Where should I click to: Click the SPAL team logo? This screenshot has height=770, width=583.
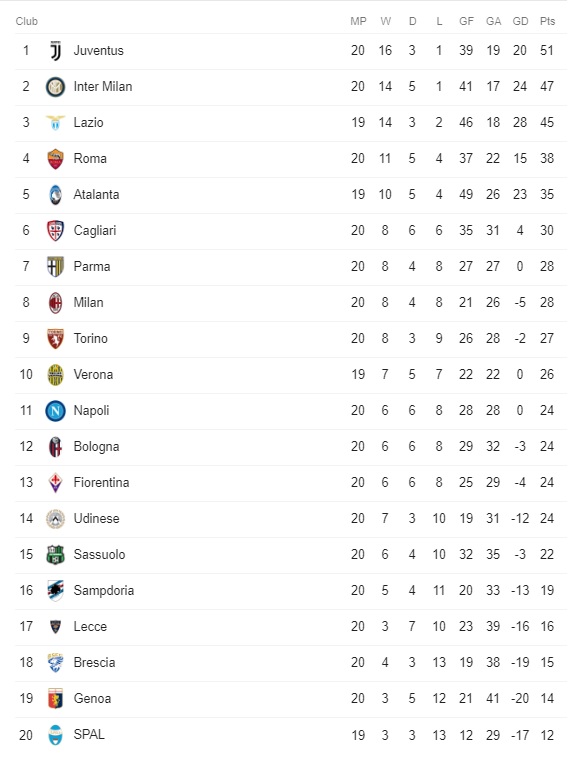tap(56, 735)
